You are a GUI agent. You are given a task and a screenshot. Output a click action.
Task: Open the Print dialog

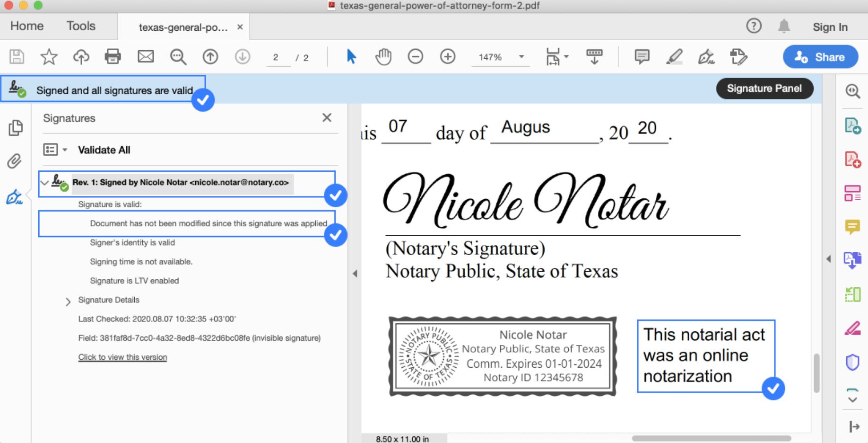click(x=112, y=56)
